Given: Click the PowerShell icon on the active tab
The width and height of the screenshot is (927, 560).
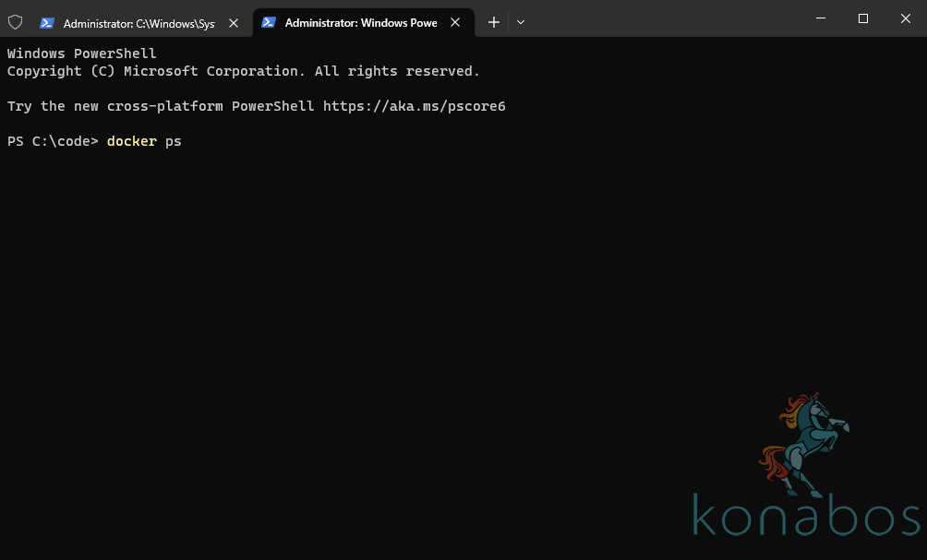Looking at the screenshot, I should [268, 21].
